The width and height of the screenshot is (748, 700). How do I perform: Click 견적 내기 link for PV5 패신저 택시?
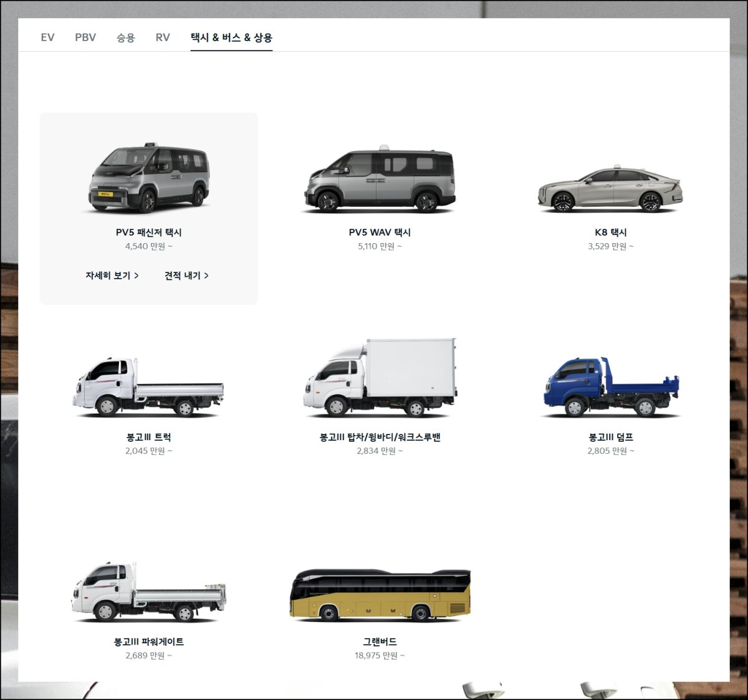(x=186, y=276)
